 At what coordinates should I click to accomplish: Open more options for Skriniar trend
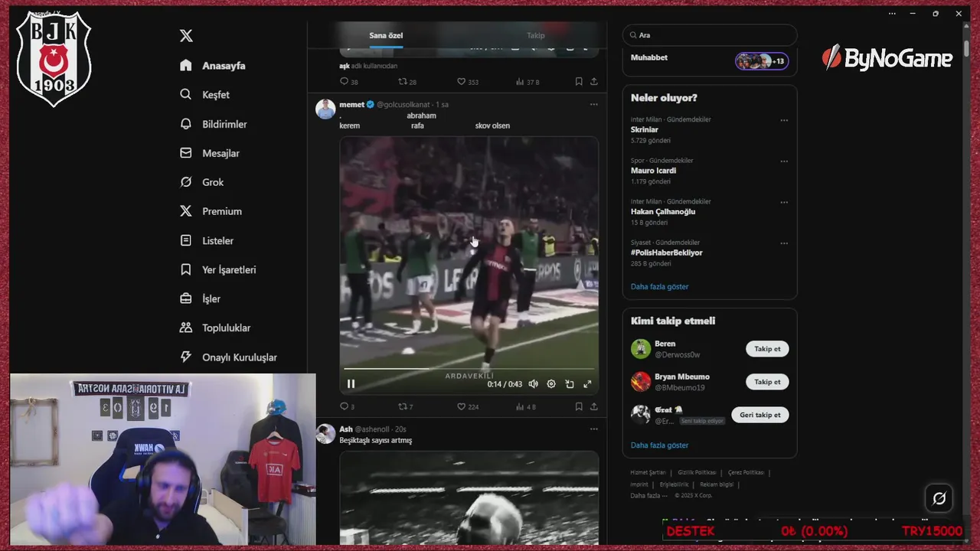[784, 120]
